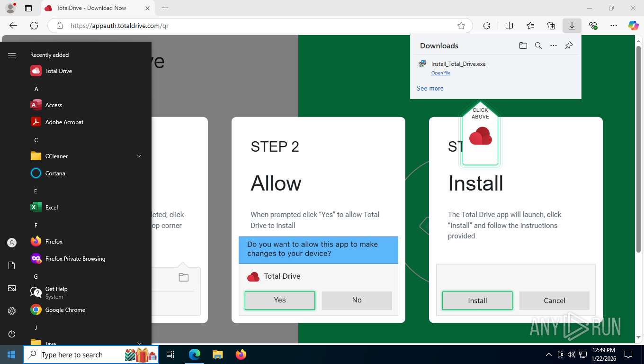Refresh the page
The image size is (644, 364).
pyautogui.click(x=34, y=26)
